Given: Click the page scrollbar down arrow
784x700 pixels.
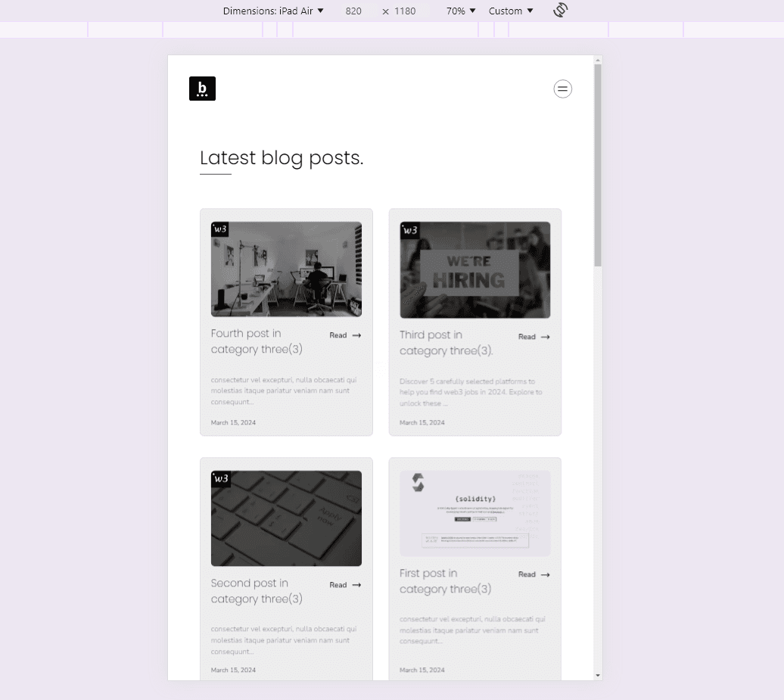Looking at the screenshot, I should [598, 676].
